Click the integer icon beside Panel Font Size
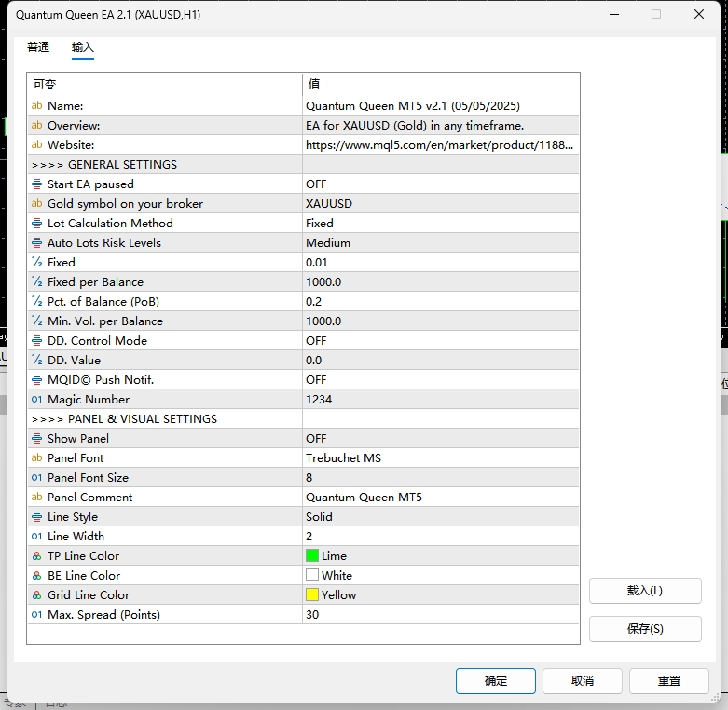 (x=36, y=477)
